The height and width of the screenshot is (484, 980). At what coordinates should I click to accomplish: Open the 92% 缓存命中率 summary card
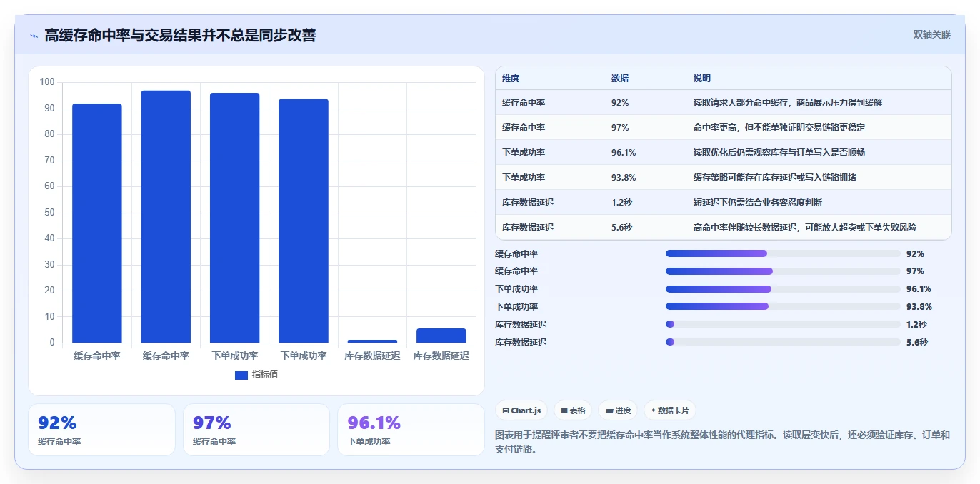[101, 430]
